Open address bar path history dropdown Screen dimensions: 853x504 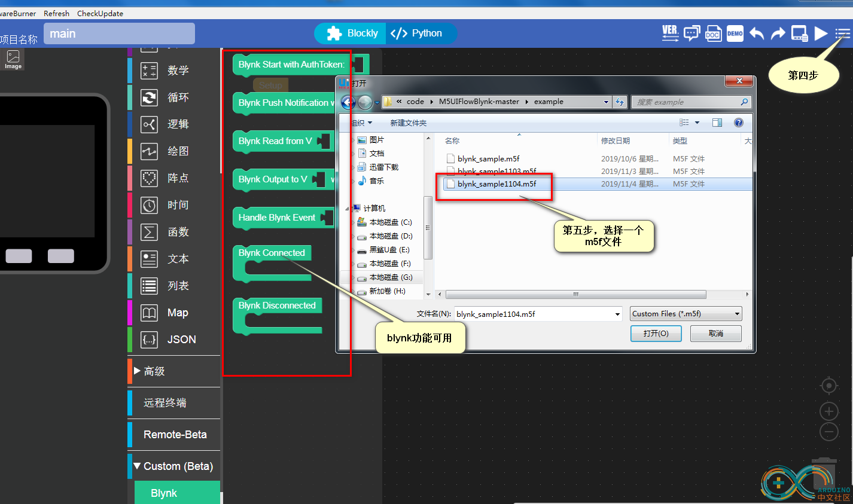click(x=606, y=102)
